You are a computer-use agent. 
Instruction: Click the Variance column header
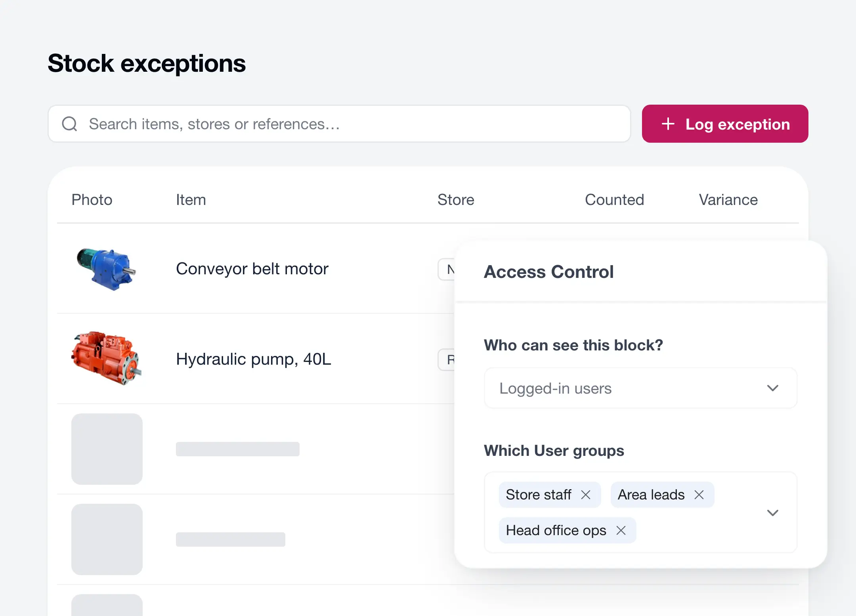point(728,200)
